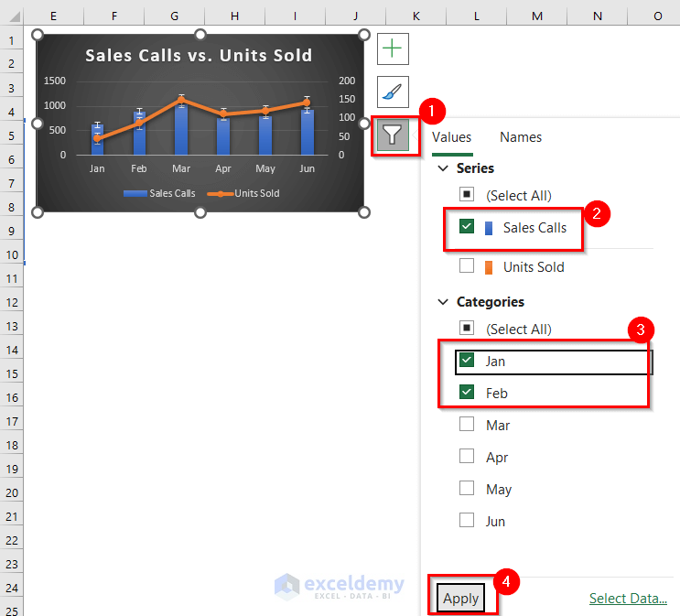Click the Feb bar in the chart
680x616 pixels.
(x=139, y=134)
